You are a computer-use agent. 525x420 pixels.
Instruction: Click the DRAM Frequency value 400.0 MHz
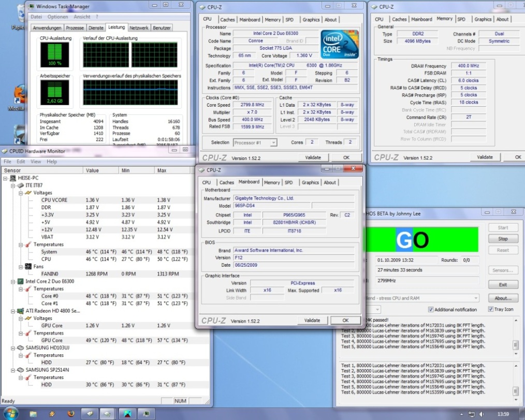469,66
